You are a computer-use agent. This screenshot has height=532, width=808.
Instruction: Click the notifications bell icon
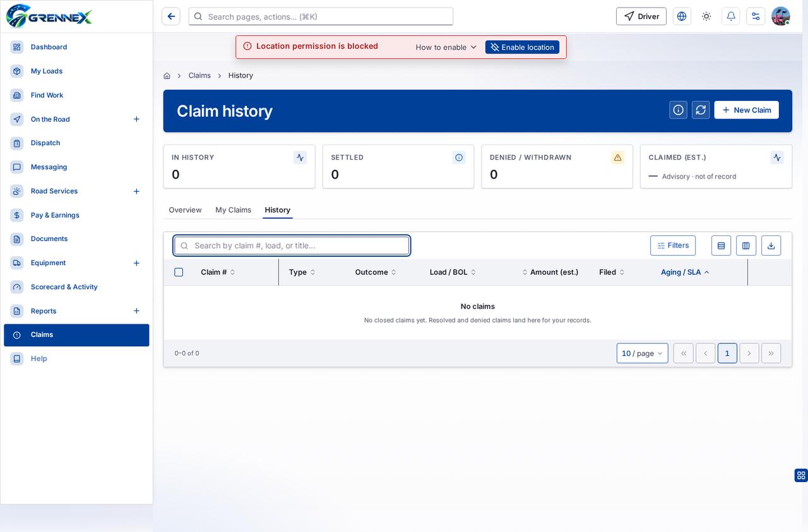point(731,16)
